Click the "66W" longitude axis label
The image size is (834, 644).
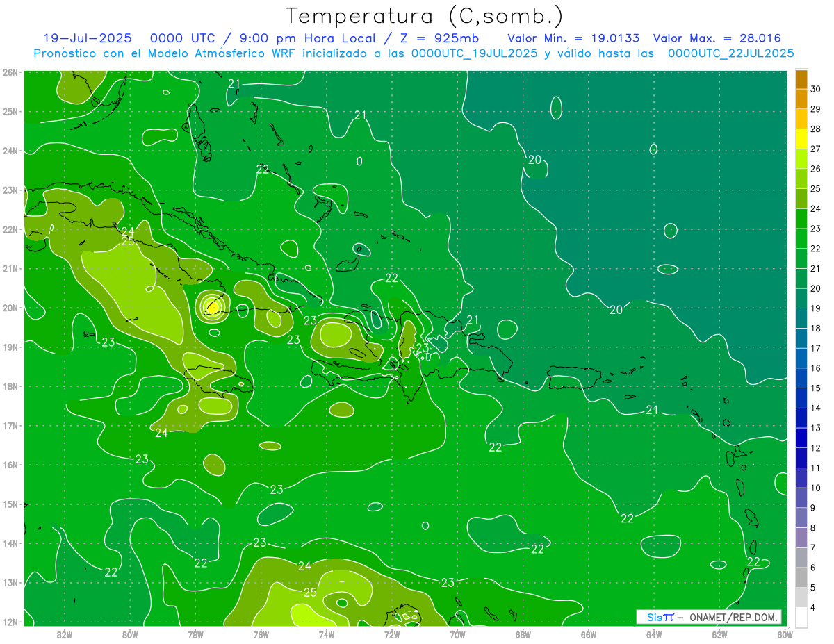[589, 634]
